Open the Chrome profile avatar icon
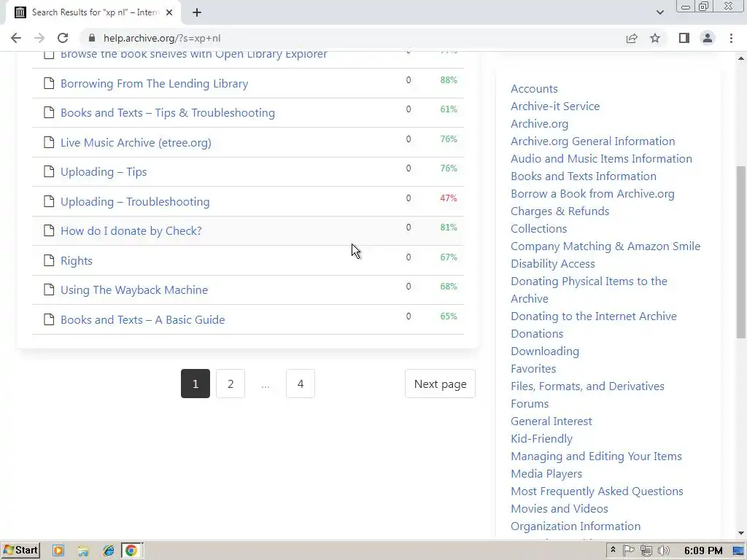This screenshot has width=747, height=560. pos(708,38)
